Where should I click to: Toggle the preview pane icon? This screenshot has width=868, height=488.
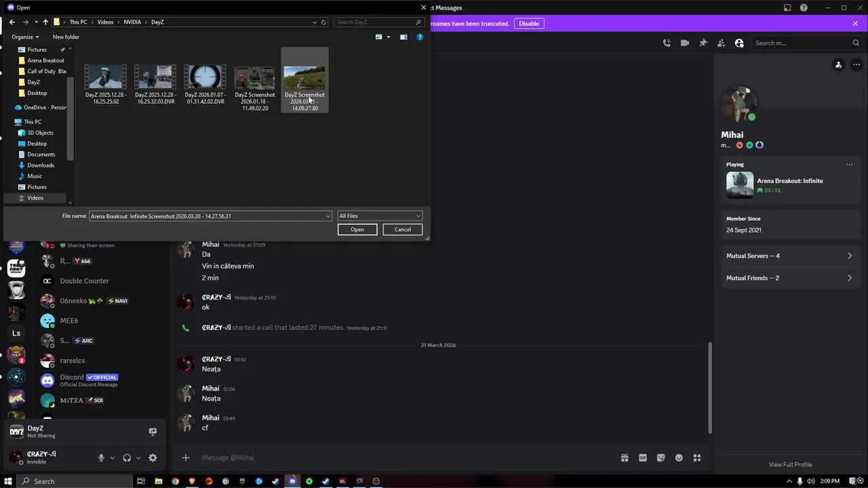tap(403, 37)
